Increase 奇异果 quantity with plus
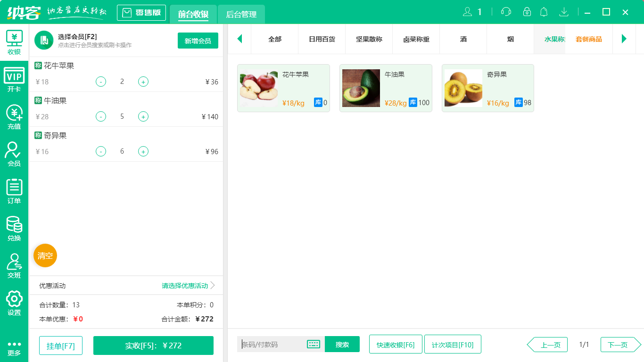Image resolution: width=644 pixels, height=362 pixels. [143, 151]
